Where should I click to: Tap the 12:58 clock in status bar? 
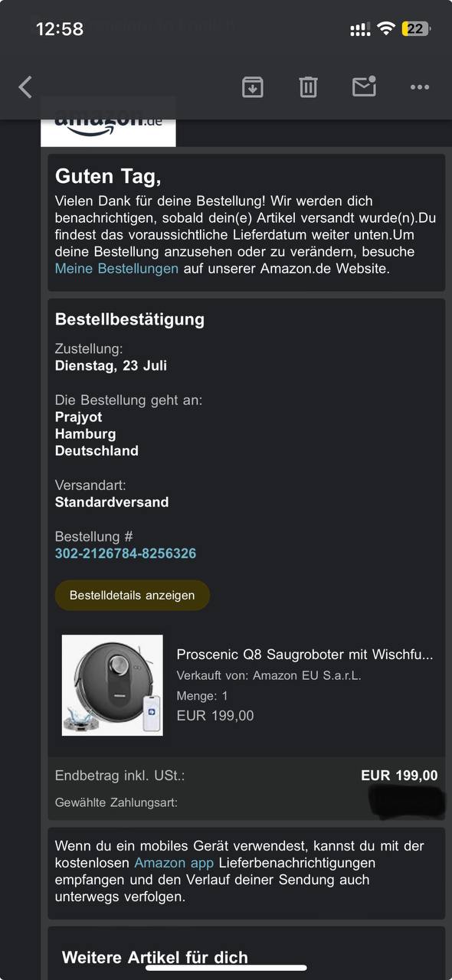point(60,29)
